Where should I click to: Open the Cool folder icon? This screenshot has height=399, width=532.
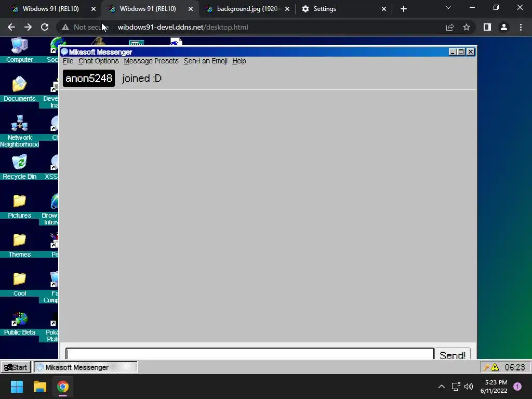(19, 284)
